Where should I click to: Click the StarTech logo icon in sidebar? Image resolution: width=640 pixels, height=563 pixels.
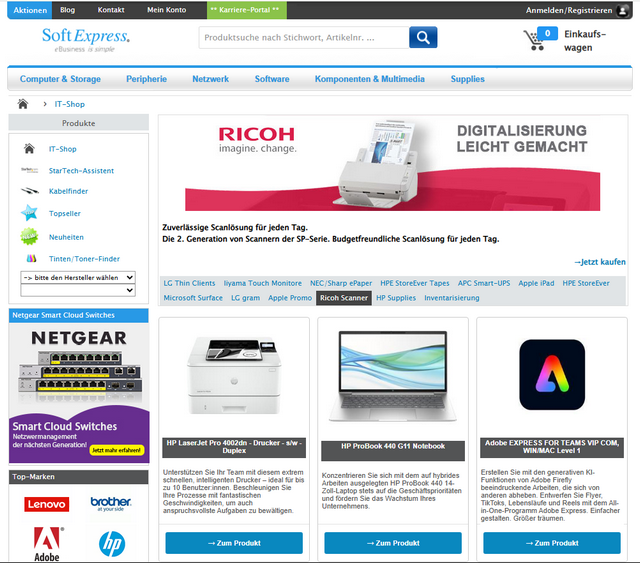click(29, 170)
